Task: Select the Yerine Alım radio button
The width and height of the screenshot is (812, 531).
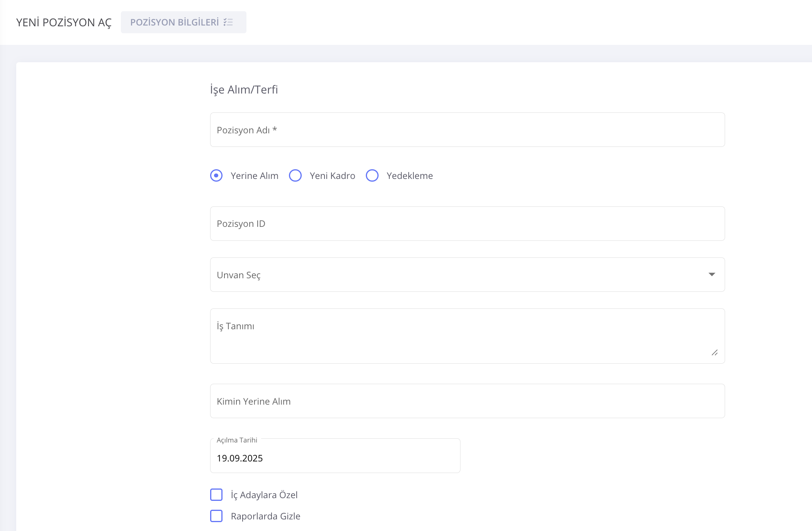Action: (216, 175)
